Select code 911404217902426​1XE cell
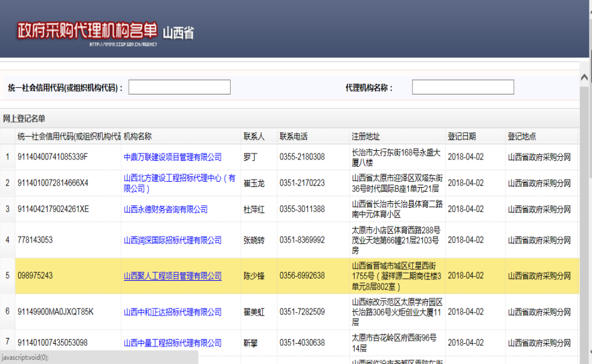Image resolution: width=592 pixels, height=364 pixels. pos(53,209)
